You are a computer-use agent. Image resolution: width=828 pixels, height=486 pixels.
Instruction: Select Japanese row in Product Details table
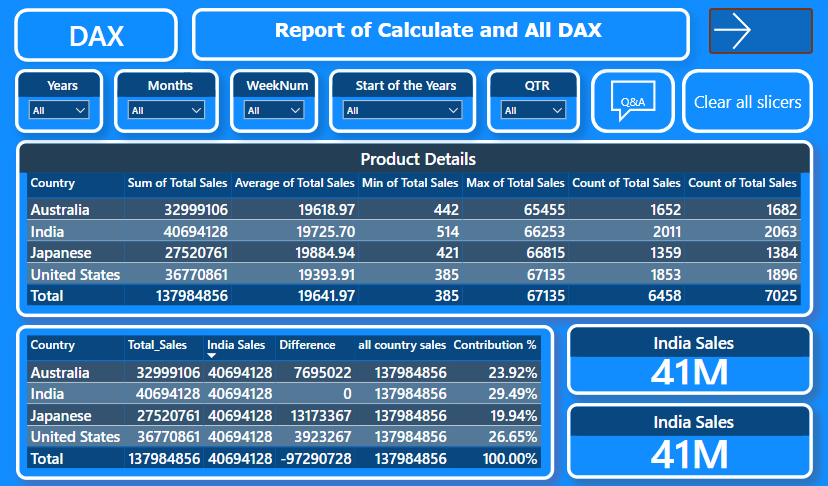coord(414,253)
